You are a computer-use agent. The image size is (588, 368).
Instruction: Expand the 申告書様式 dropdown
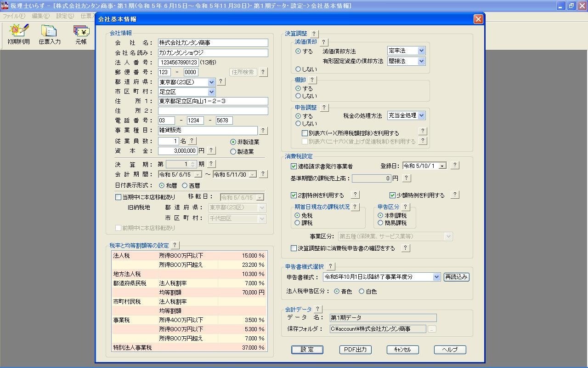pyautogui.click(x=436, y=277)
